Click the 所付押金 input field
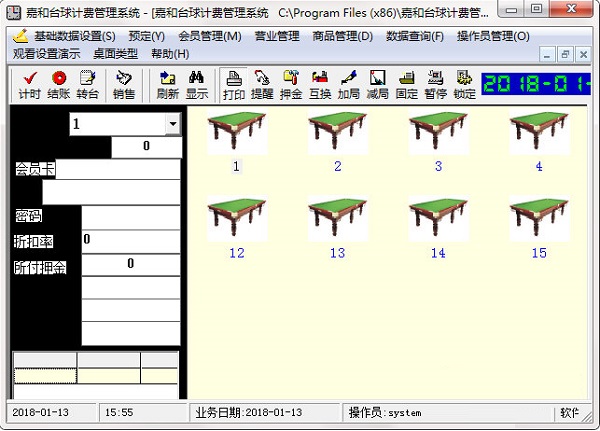600x431 pixels. (130, 265)
